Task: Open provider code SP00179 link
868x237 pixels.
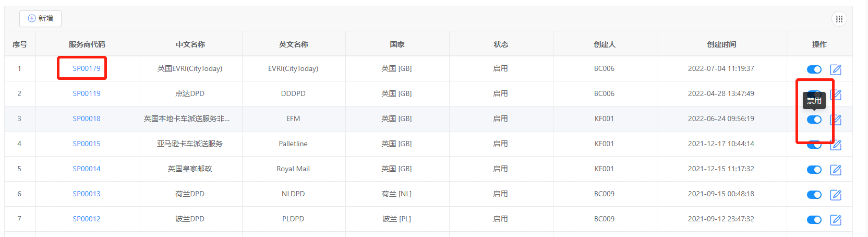Action: (x=87, y=68)
